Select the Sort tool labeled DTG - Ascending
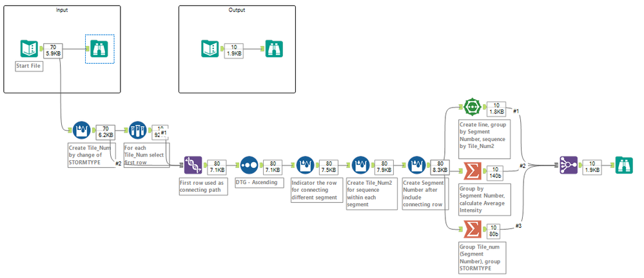Viewport: 644px width, 278px height. [x=249, y=165]
